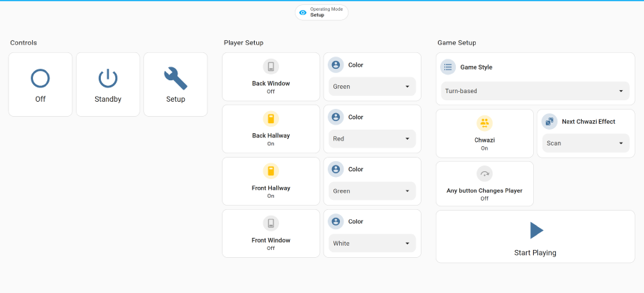
Task: Open the Next Chwazi Effect dropdown showing Scan
Action: coord(585,143)
